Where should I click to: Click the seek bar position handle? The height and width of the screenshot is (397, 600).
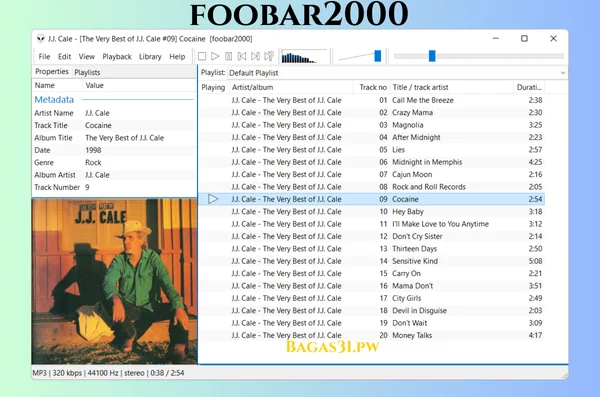click(432, 56)
